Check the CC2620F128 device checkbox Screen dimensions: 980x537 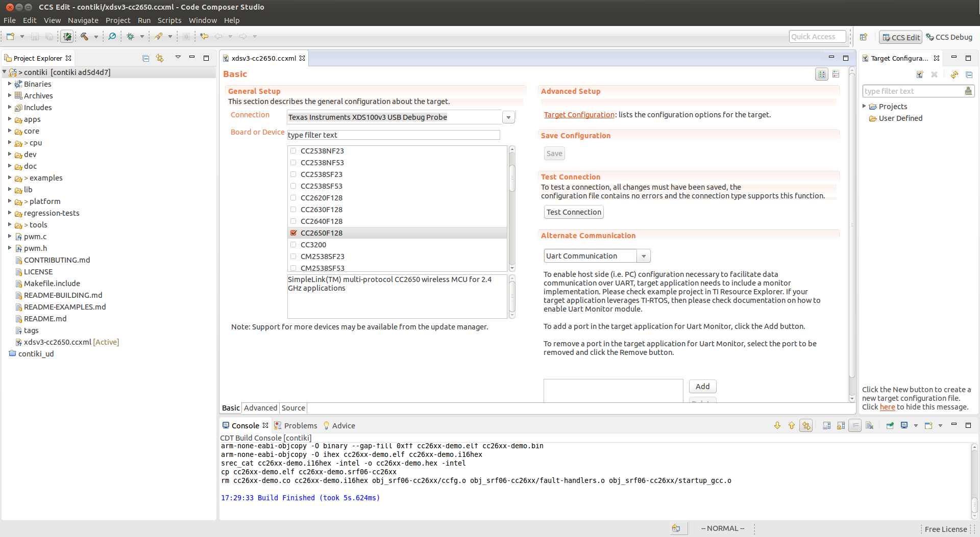293,198
